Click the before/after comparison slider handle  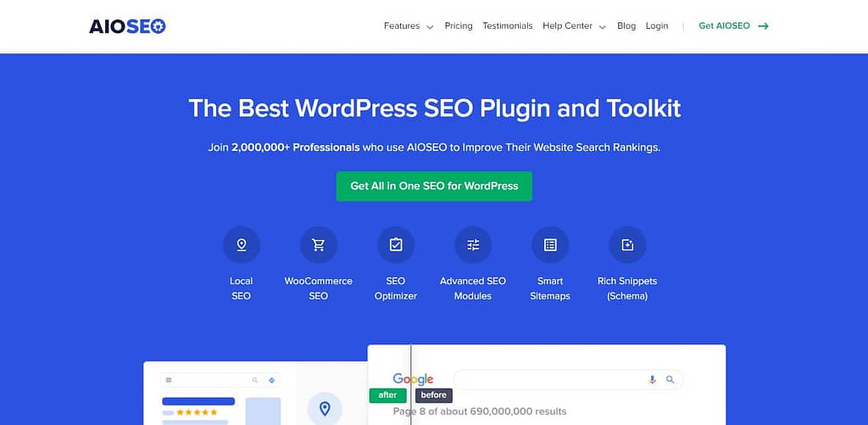click(x=411, y=384)
